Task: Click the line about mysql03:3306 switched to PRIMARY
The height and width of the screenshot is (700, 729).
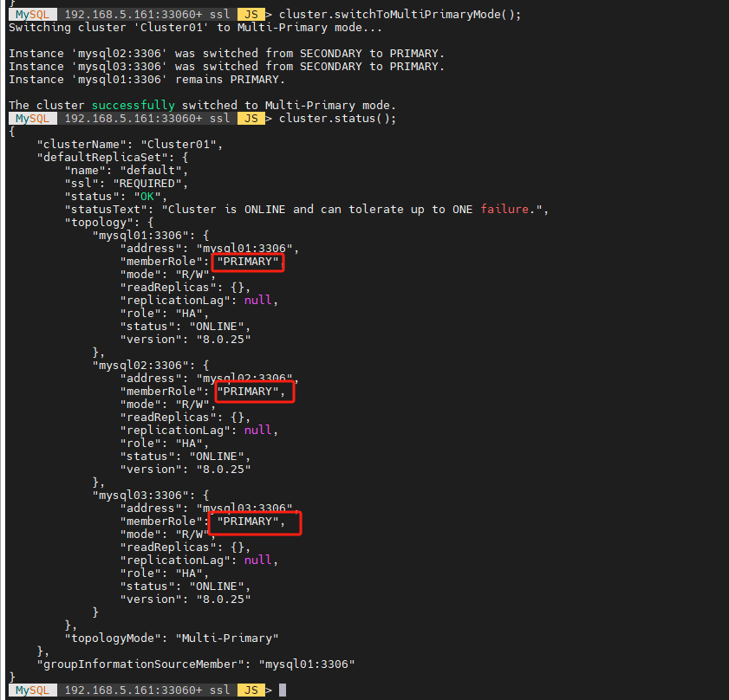Action: pos(226,67)
